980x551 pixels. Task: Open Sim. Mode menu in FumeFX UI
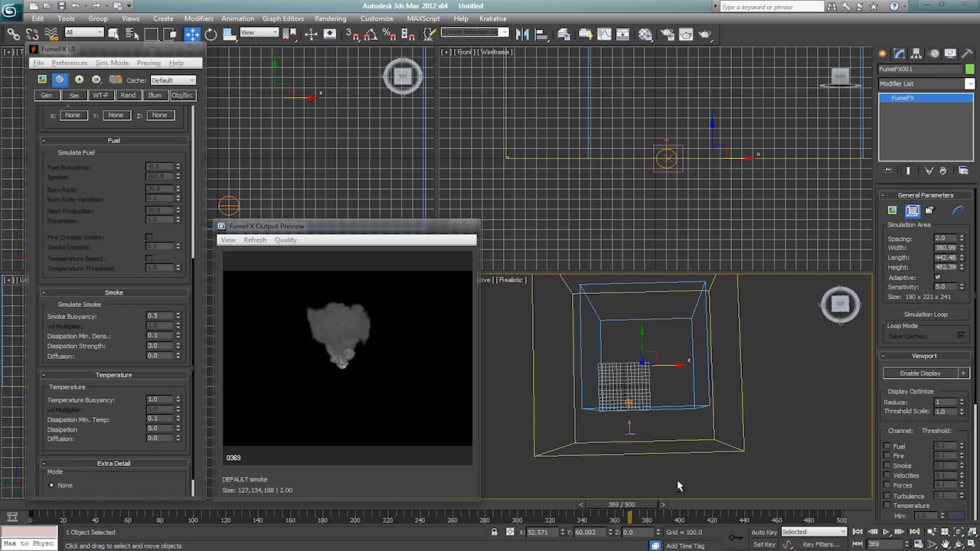point(112,63)
